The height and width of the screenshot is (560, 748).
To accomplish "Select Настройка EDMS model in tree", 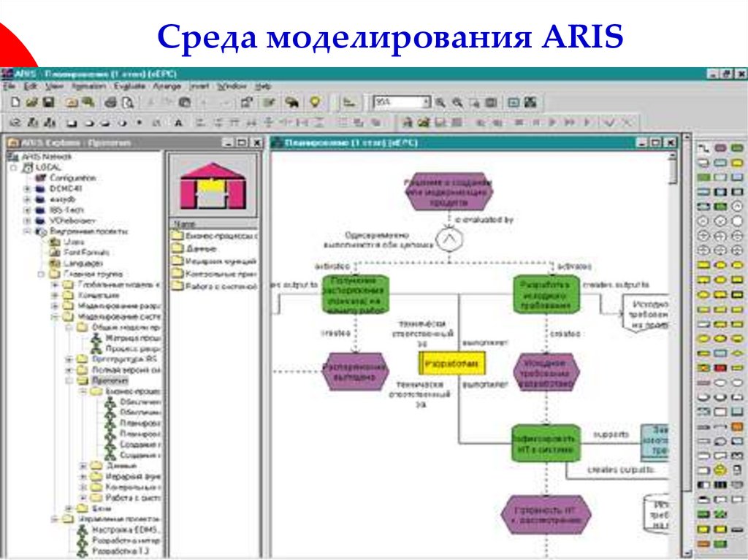I will tap(126, 530).
